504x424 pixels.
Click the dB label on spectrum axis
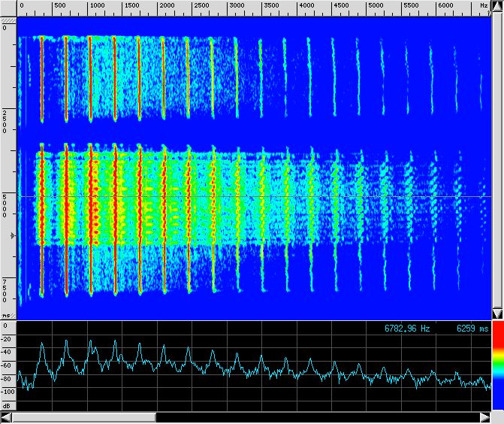coord(6,405)
